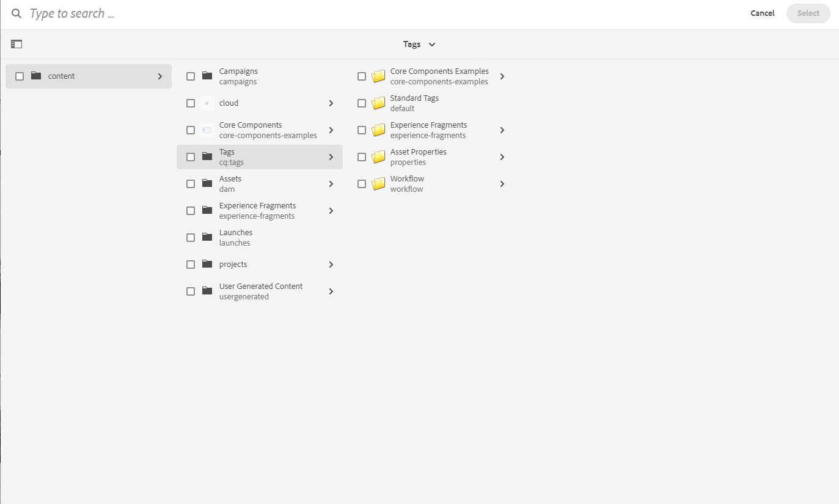Click the Assets dam folder icon

(x=207, y=184)
